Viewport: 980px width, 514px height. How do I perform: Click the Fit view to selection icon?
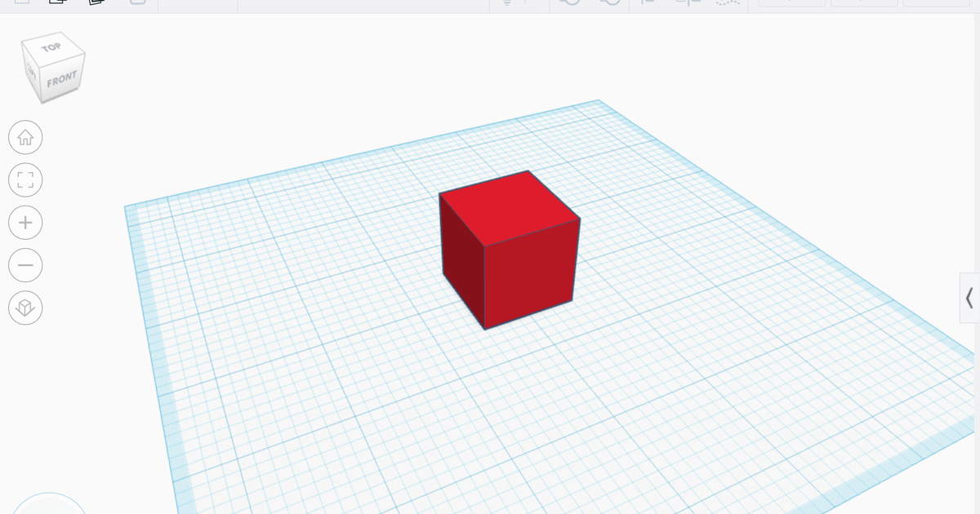point(25,179)
